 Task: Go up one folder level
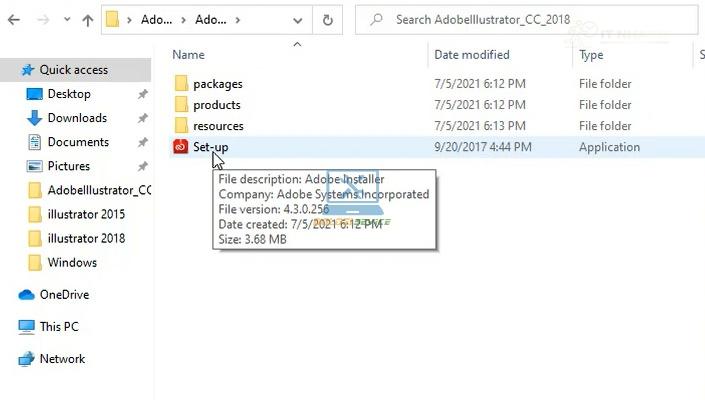point(87,19)
